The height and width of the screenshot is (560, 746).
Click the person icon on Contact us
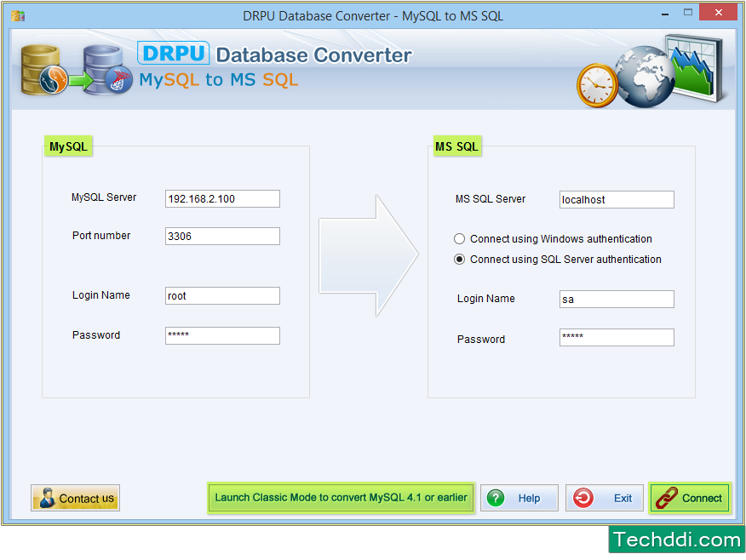click(47, 498)
